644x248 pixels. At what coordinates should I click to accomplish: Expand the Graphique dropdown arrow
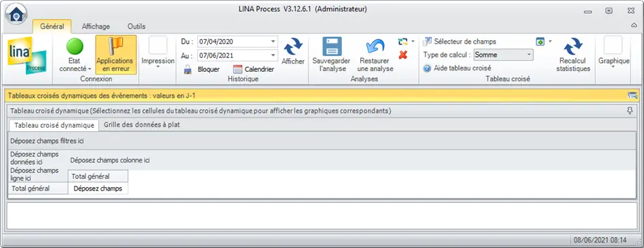613,67
